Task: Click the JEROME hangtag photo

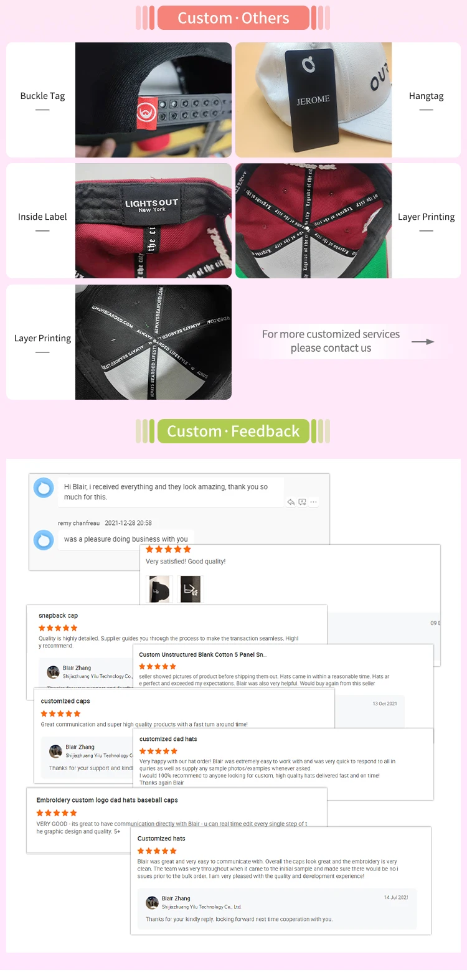Action: click(x=314, y=100)
